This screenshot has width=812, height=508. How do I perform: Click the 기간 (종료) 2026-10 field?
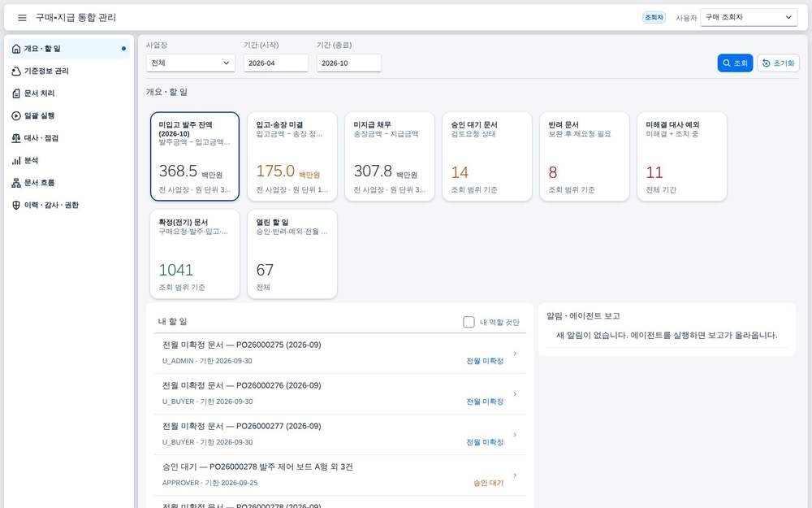[x=348, y=63]
